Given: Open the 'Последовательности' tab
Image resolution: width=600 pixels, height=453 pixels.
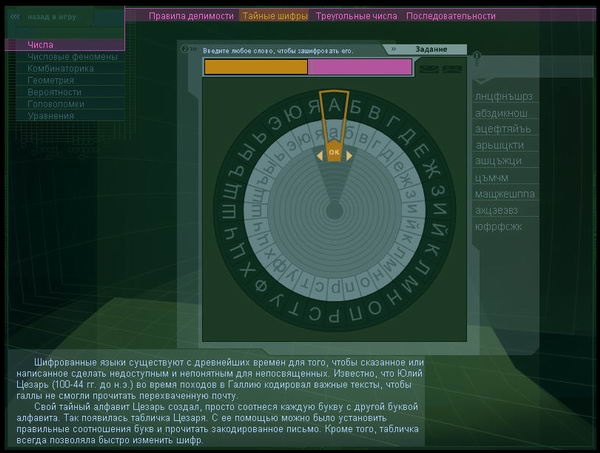Looking at the screenshot, I should pyautogui.click(x=450, y=16).
